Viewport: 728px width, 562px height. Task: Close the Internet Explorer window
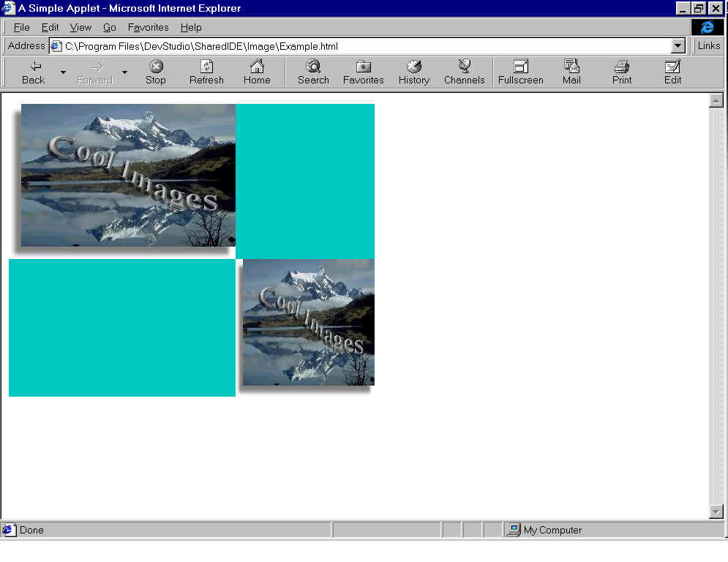[x=716, y=8]
